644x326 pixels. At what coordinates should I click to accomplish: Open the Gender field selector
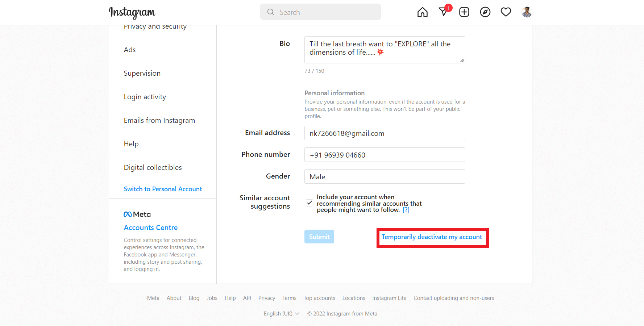click(x=385, y=176)
